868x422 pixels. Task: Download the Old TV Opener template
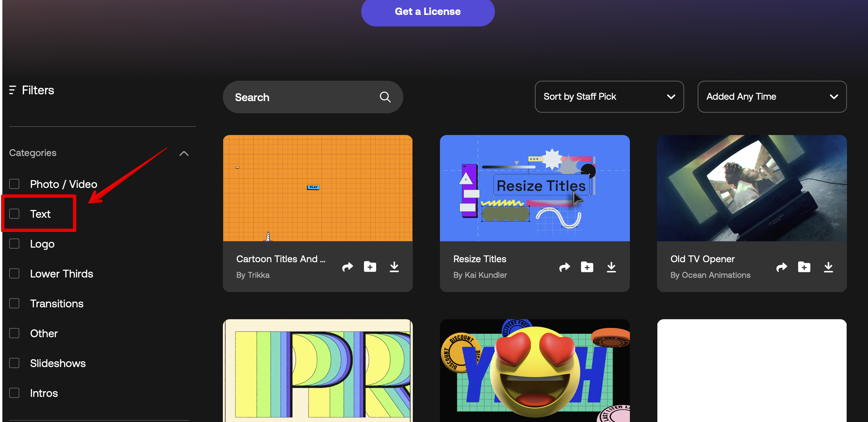(x=828, y=267)
